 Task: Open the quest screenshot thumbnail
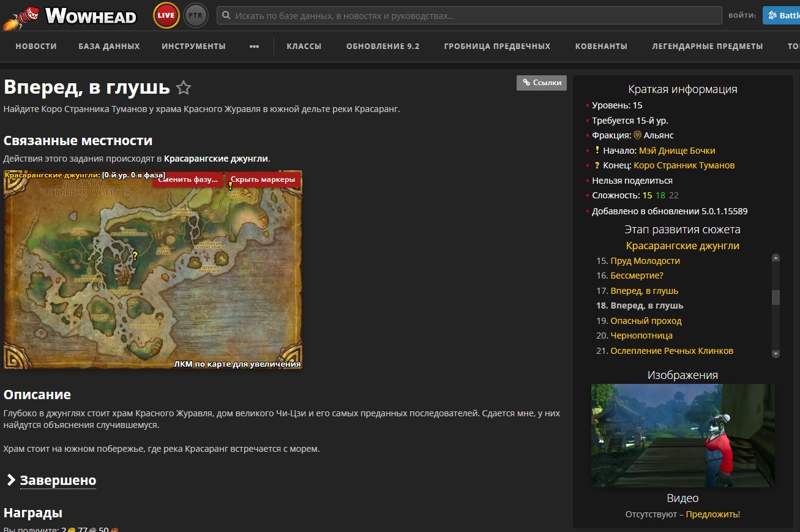[682, 435]
